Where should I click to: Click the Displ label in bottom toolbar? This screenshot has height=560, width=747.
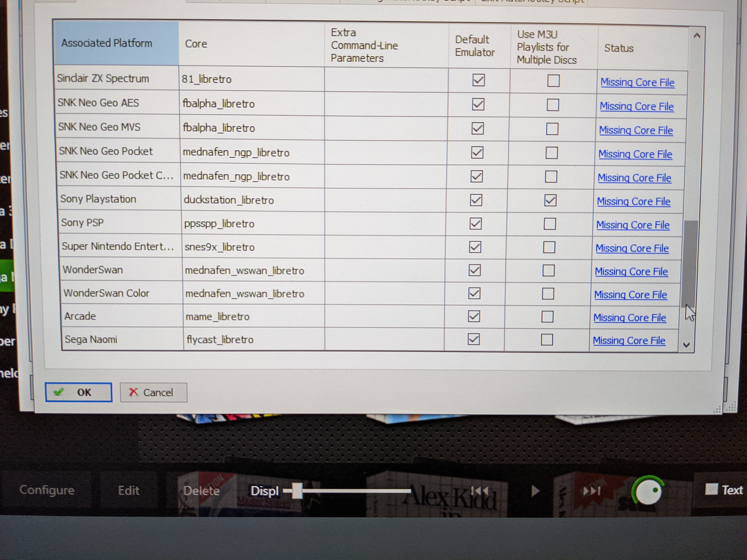click(264, 491)
